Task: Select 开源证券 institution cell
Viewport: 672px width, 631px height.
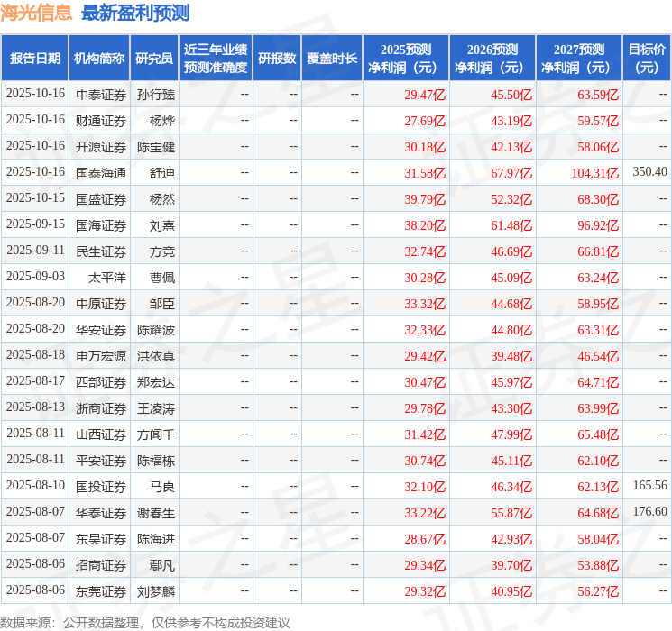Action: click(101, 147)
